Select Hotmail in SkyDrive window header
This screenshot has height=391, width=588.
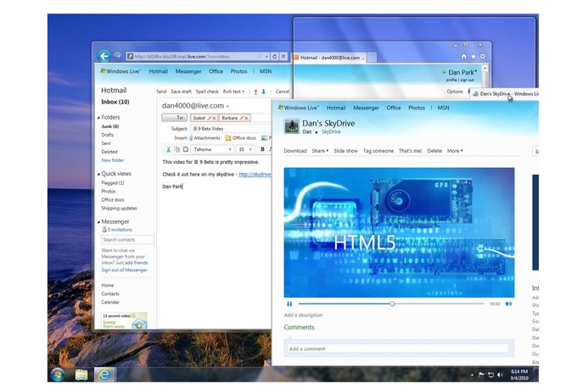(336, 108)
